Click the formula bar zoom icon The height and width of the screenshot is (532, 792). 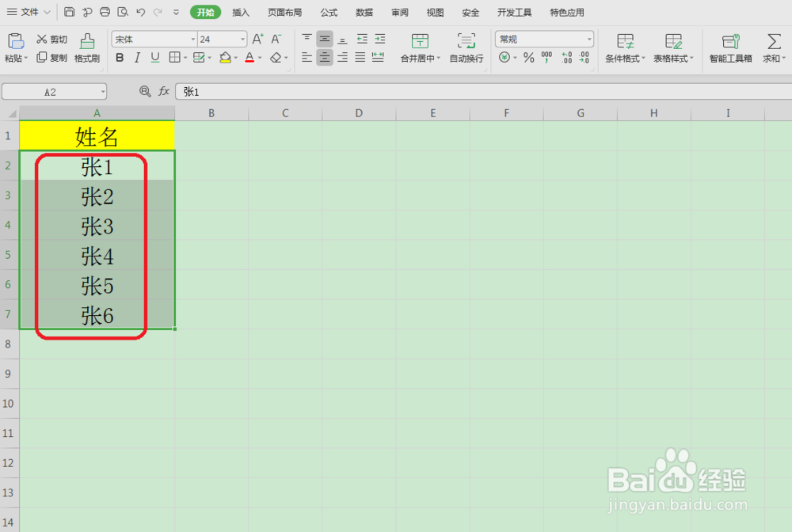[145, 91]
